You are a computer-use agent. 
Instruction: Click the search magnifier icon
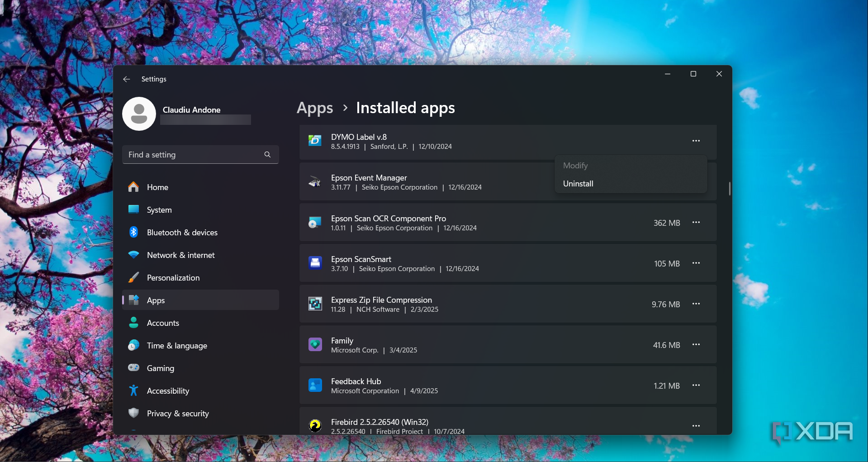coord(267,155)
